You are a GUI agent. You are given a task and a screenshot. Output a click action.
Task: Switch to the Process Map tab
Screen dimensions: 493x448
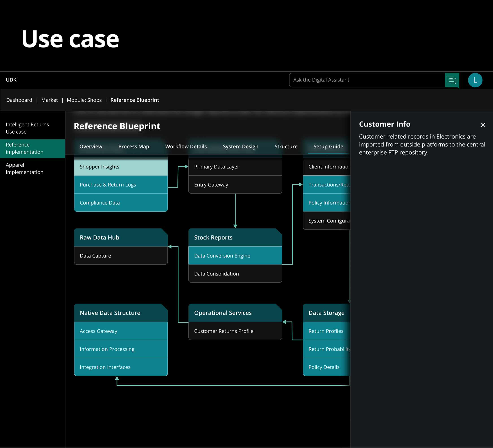click(x=134, y=146)
